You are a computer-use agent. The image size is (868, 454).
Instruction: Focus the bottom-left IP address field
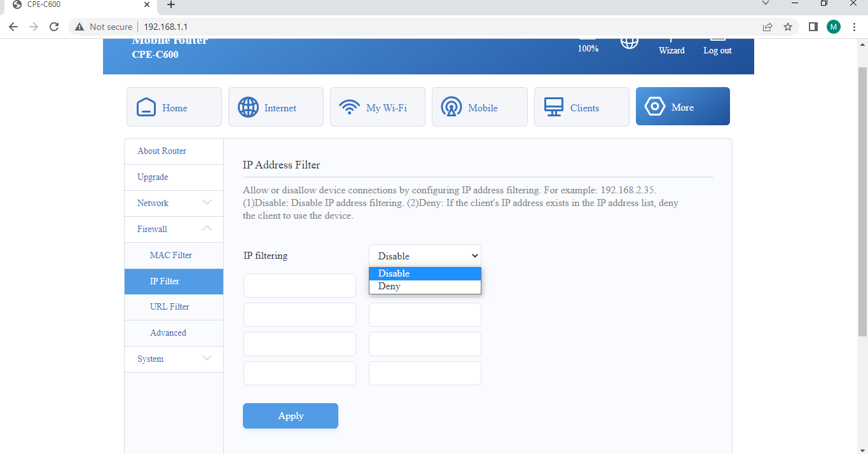tap(300, 373)
